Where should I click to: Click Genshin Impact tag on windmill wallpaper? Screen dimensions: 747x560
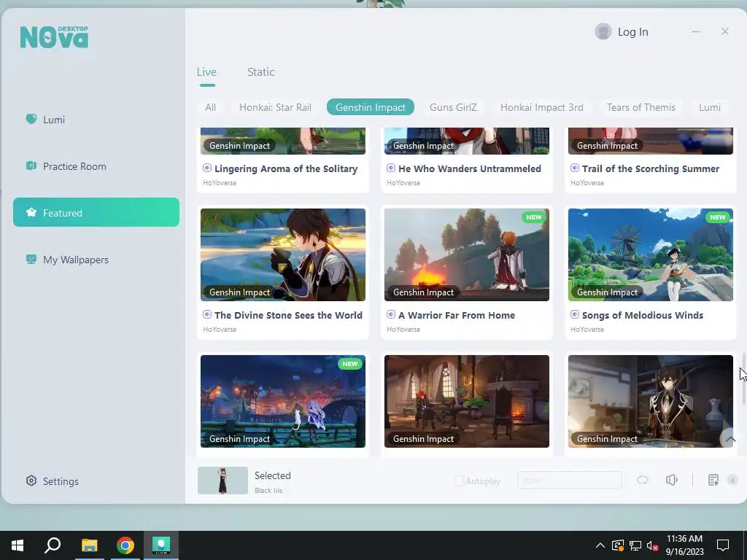[607, 292]
